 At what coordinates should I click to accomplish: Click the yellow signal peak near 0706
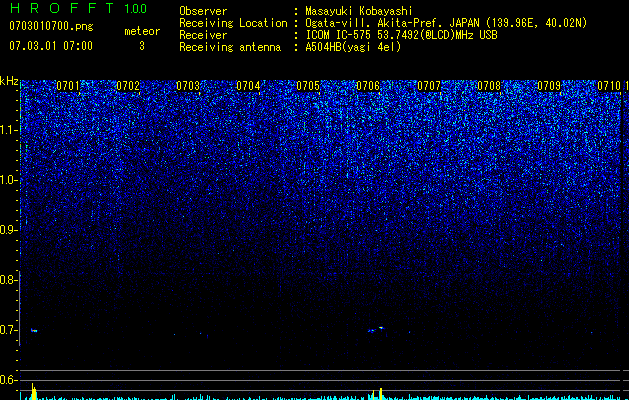point(381,394)
